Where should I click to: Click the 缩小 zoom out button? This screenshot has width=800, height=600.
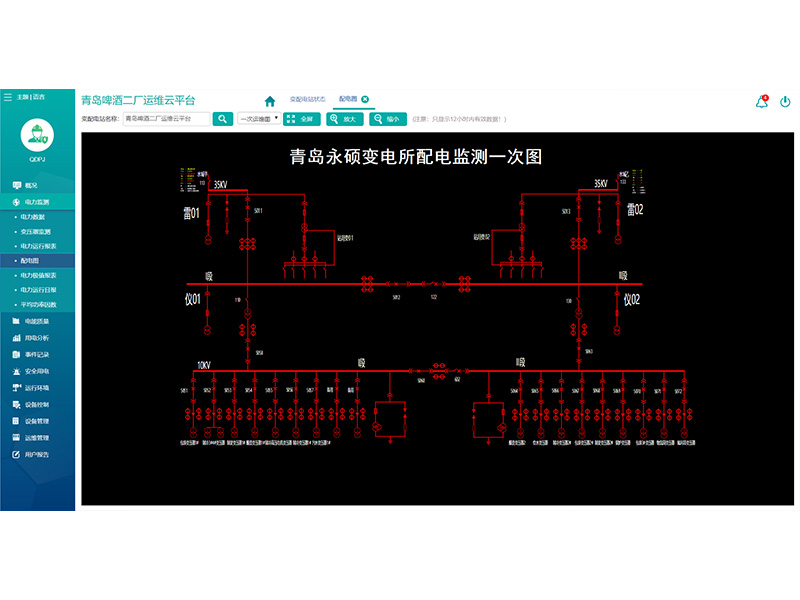tap(388, 119)
